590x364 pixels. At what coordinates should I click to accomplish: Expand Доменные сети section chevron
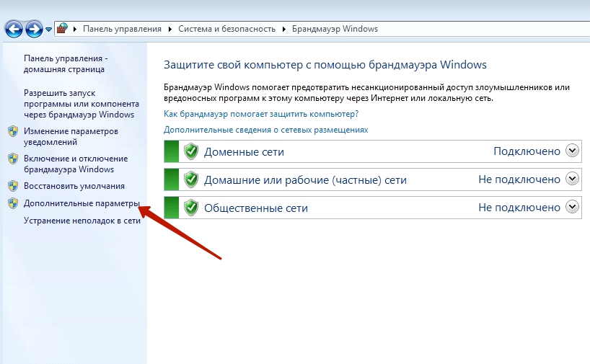point(572,151)
